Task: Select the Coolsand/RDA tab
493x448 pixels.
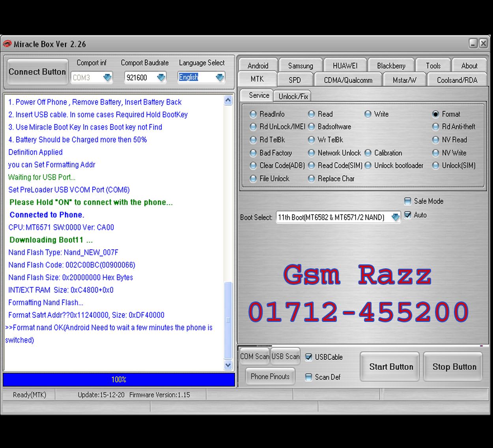Action: (457, 80)
